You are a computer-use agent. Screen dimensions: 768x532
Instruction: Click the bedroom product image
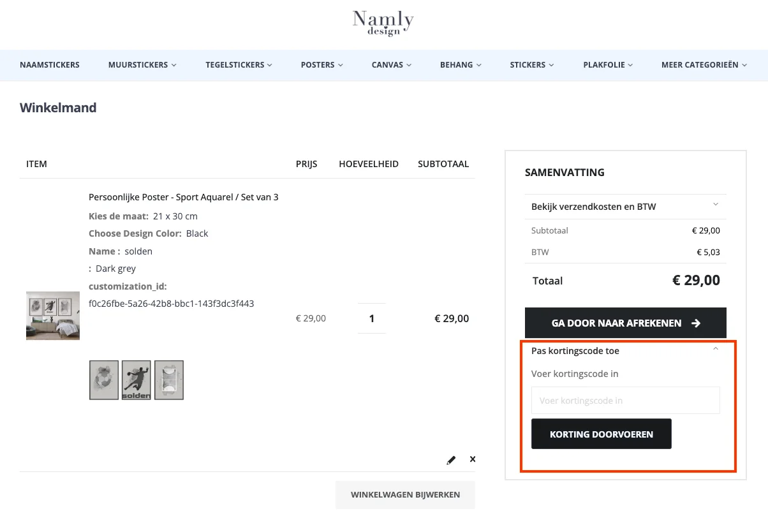pyautogui.click(x=53, y=316)
